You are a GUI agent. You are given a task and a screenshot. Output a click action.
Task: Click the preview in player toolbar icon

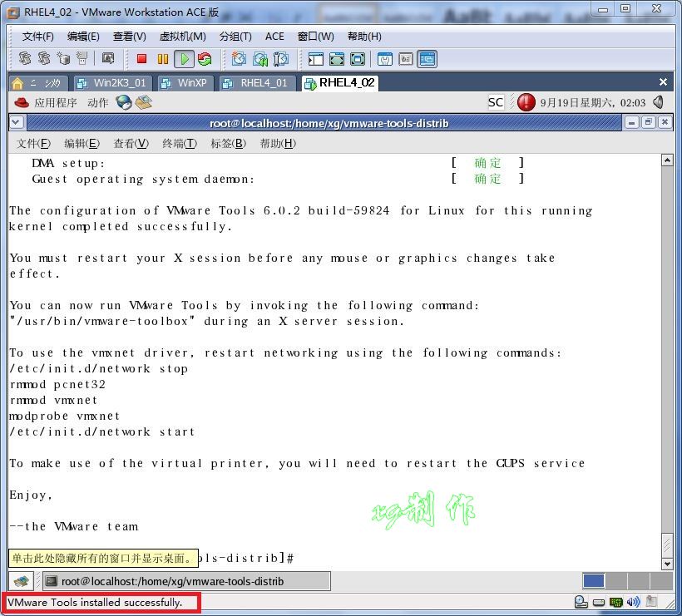point(108,58)
